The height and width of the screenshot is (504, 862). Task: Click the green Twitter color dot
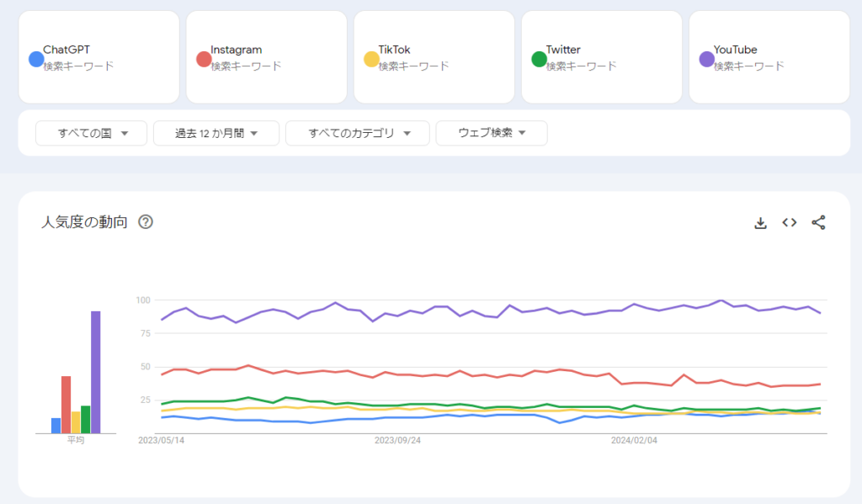click(x=539, y=59)
